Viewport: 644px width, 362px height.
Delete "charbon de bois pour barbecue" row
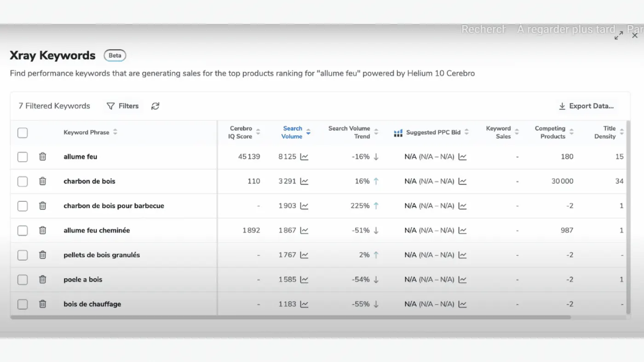coord(42,206)
